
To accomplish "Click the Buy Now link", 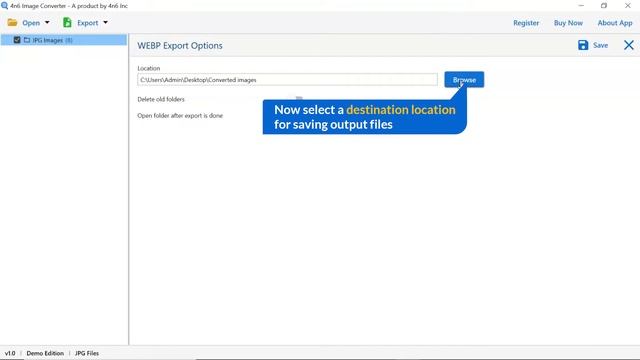I will click(568, 23).
